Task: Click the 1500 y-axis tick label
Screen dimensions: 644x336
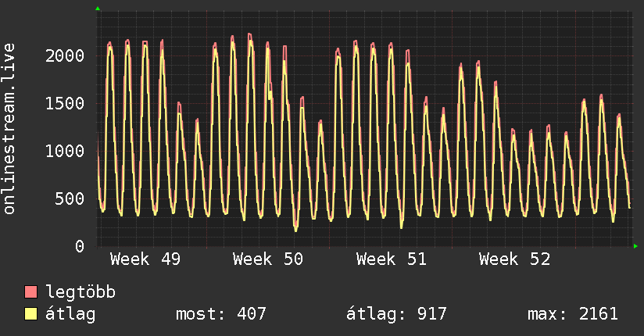Action: pos(64,103)
